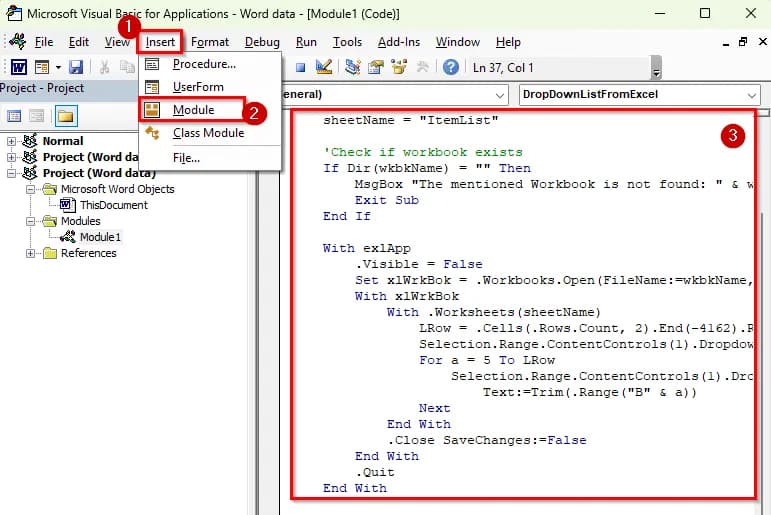Open the Help menu

[x=508, y=42]
